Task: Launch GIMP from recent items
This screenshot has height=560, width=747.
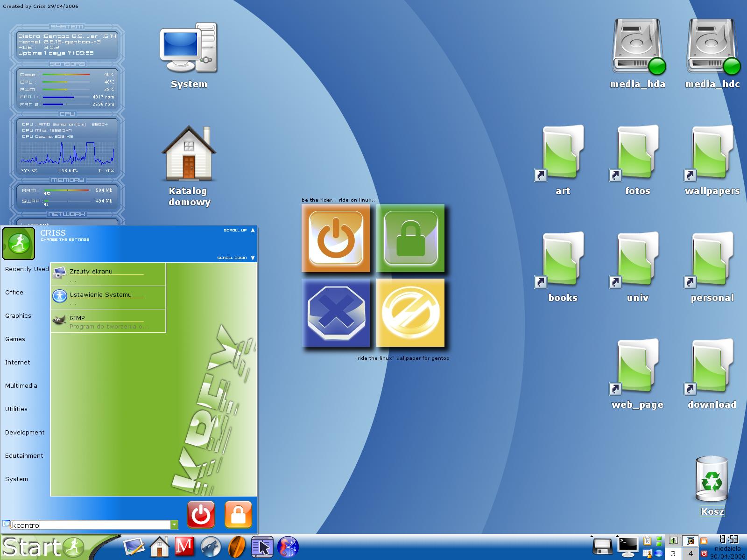Action: [x=108, y=321]
